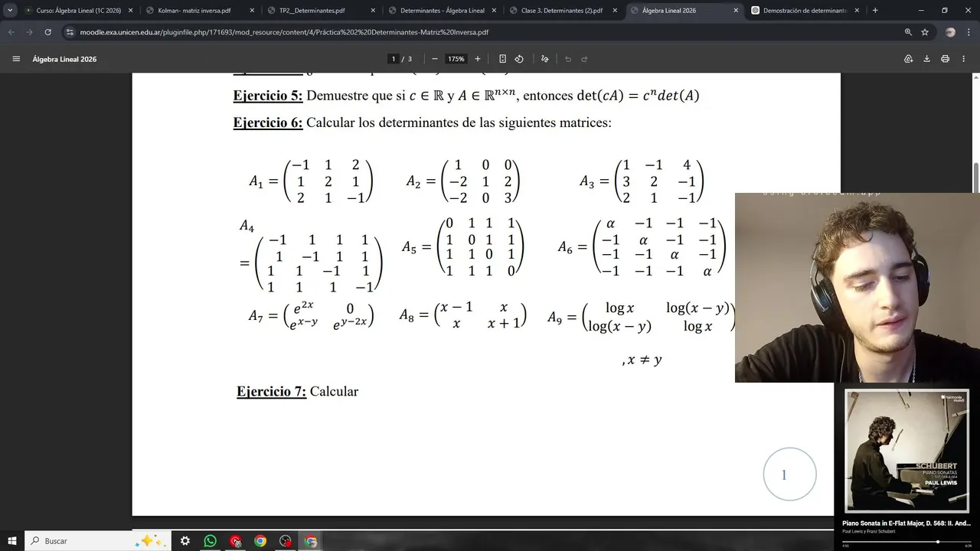Close the TP2__Determinantes.pdf tab

click(373, 11)
